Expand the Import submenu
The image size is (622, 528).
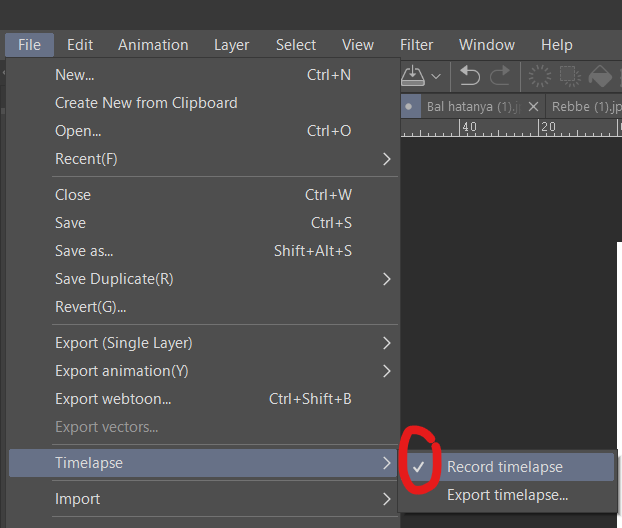(x=203, y=499)
